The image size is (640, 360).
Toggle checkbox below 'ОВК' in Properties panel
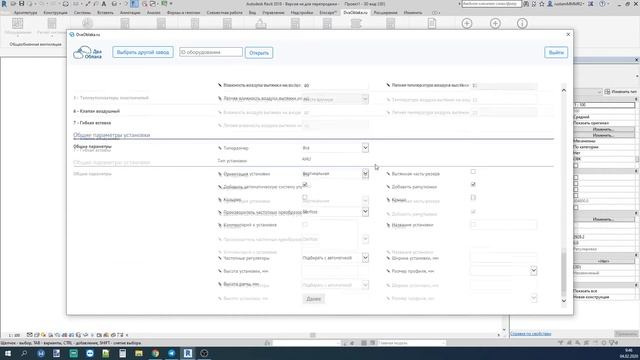click(576, 165)
